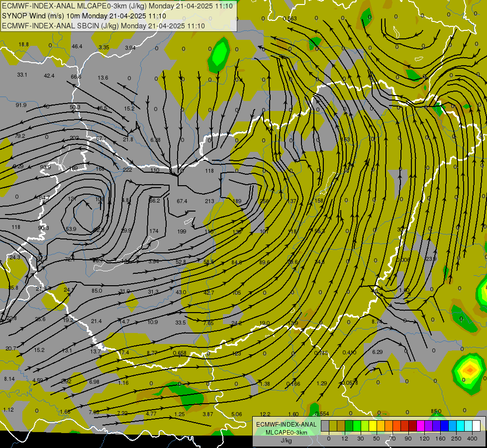Click the 90 tick label on the legend

coord(408,439)
